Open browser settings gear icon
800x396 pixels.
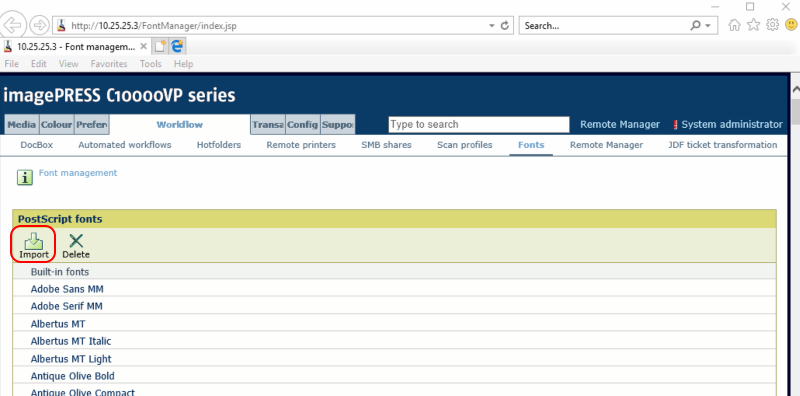[772, 25]
